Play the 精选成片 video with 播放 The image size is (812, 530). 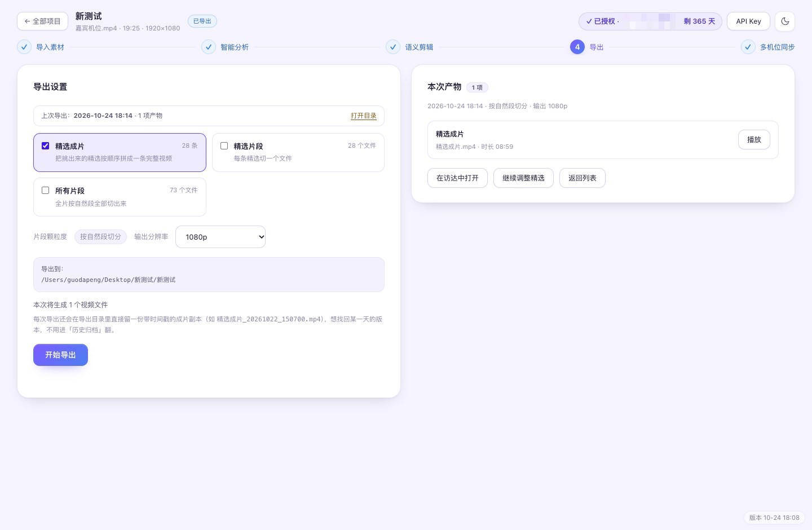click(x=754, y=140)
